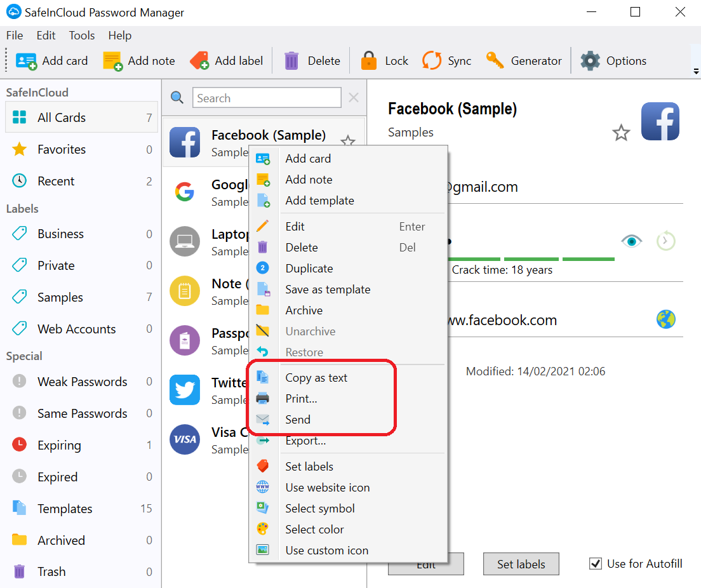Click the Add note toolbar icon
The height and width of the screenshot is (588, 701).
pyautogui.click(x=112, y=61)
